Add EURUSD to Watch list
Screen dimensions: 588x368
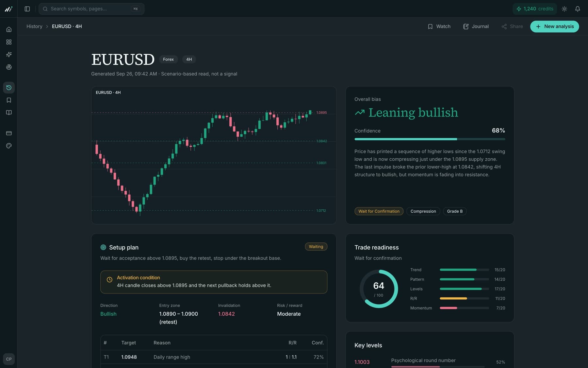[x=439, y=26]
